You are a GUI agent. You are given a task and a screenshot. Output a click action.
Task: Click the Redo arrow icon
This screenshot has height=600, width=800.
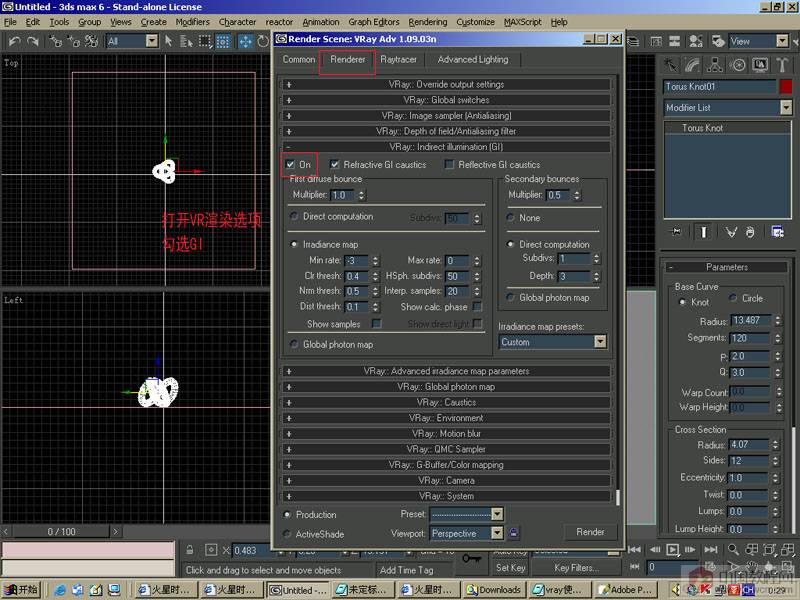[33, 41]
